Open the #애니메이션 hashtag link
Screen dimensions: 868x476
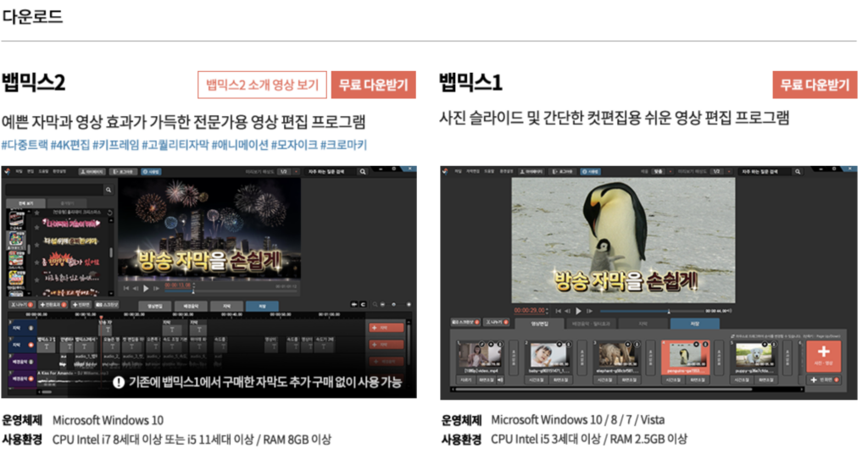coord(240,145)
